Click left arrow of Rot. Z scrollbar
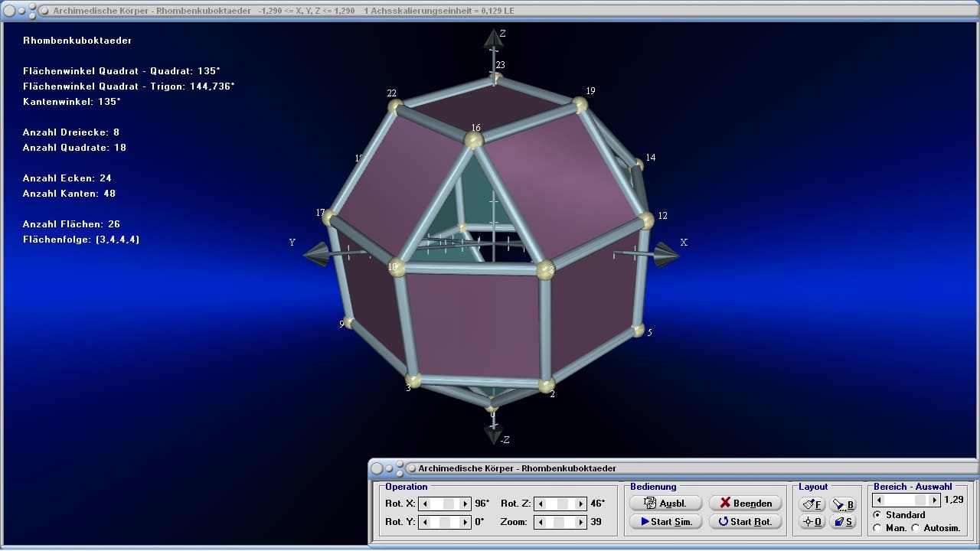The width and height of the screenshot is (980, 551). click(x=541, y=504)
